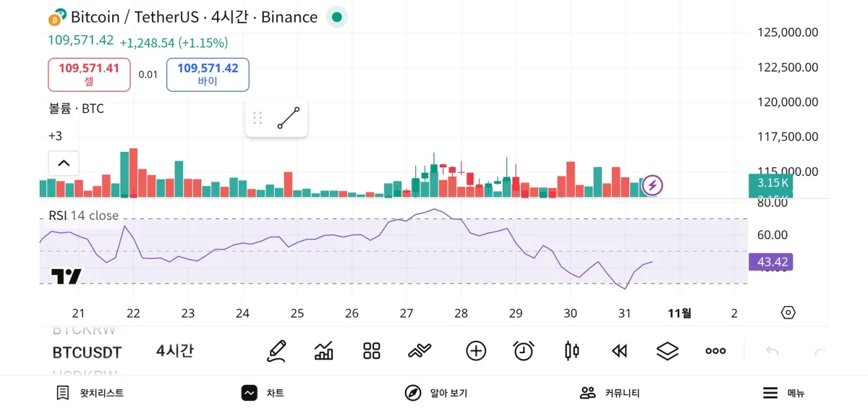Tap the TradingView logo on chart
Image resolution: width=868 pixels, height=411 pixels.
pyautogui.click(x=67, y=276)
